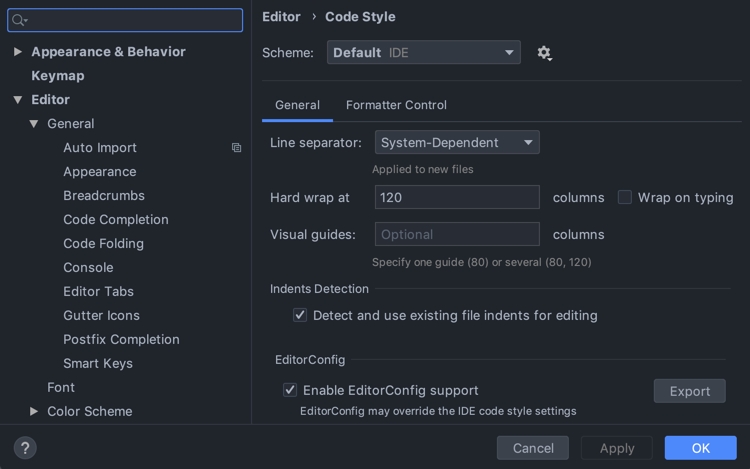This screenshot has width=750, height=469.
Task: Select the General tab
Action: tap(297, 105)
